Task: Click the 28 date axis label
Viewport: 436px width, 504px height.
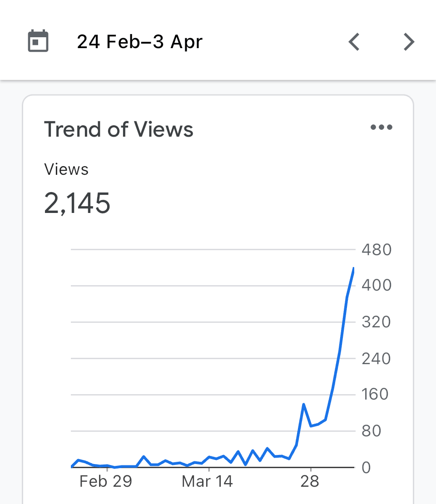Action: tap(310, 481)
